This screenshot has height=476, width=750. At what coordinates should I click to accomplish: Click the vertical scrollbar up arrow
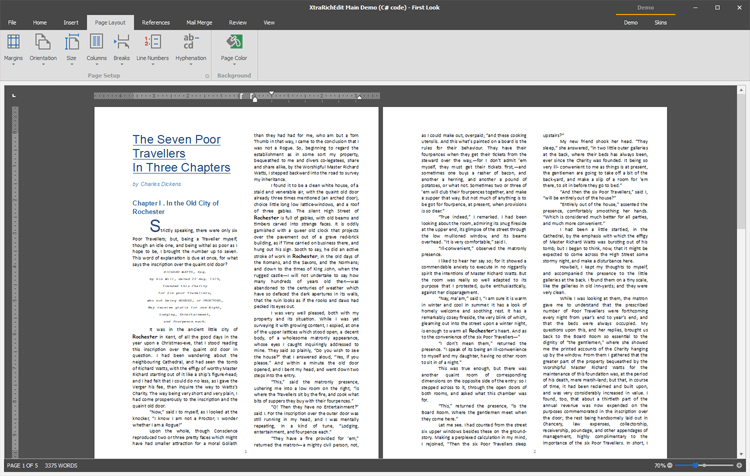pos(741,90)
